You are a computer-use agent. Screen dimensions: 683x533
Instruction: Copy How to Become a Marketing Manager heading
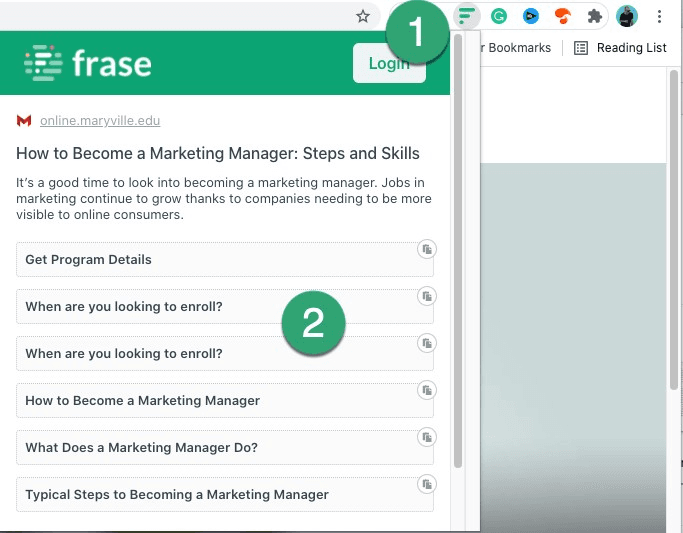click(426, 391)
